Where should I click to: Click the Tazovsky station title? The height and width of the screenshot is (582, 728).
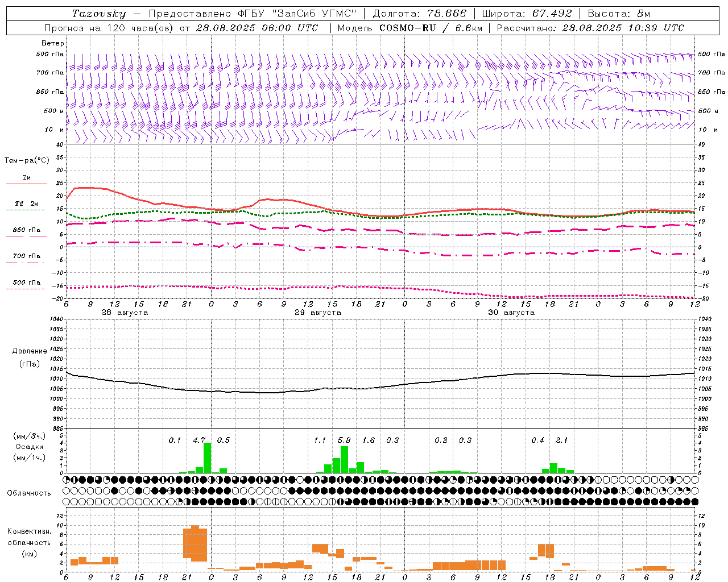point(98,14)
